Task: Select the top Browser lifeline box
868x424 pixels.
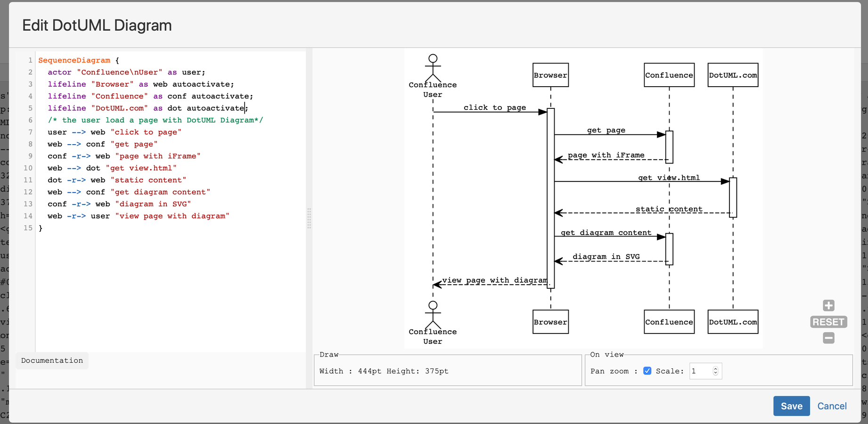Action: [x=550, y=75]
